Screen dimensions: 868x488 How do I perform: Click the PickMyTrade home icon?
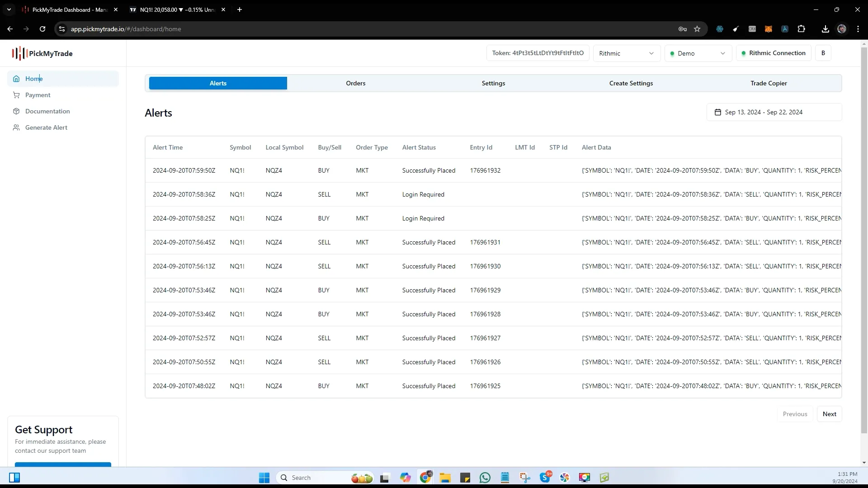coord(16,79)
